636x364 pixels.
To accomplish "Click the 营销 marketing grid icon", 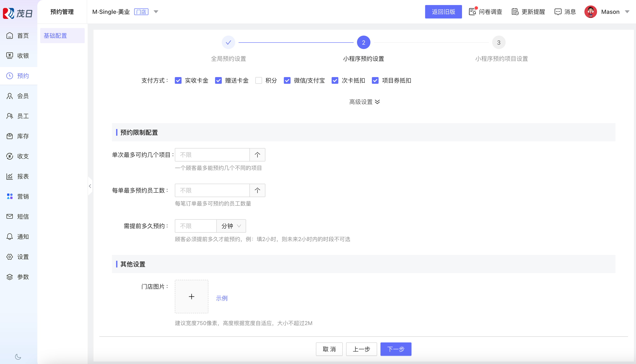I will point(9,196).
